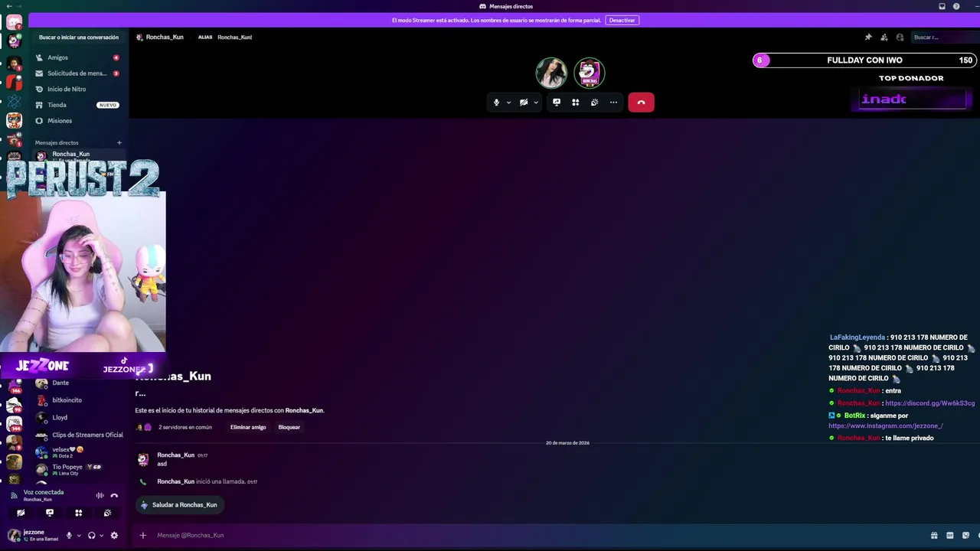The width and height of the screenshot is (980, 551).
Task: Open output device arrow beside headphones
Action: click(101, 536)
